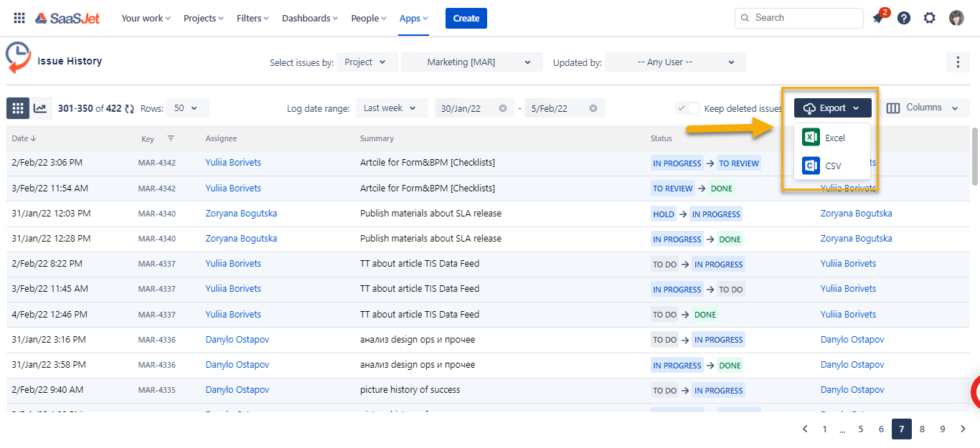
Task: Clear the 30/Jan/22 start date
Action: (x=503, y=108)
